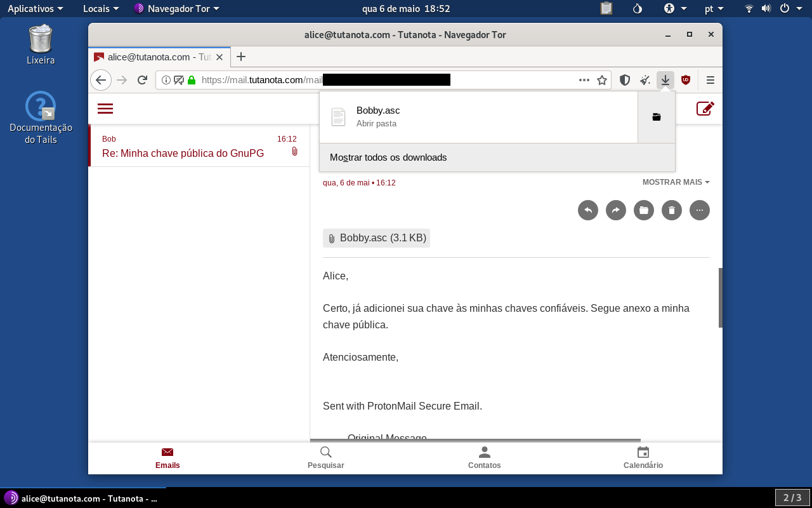
Task: View the Tor circuit display icon
Action: click(179, 80)
